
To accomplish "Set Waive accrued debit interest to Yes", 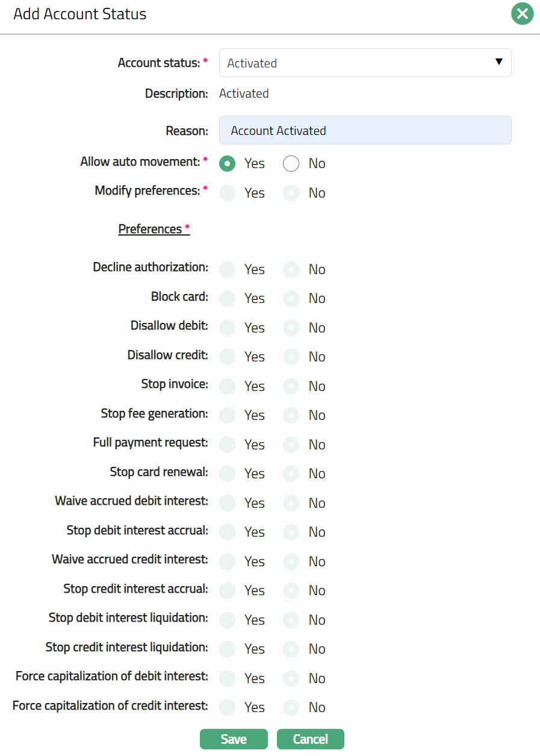I will coord(228,503).
